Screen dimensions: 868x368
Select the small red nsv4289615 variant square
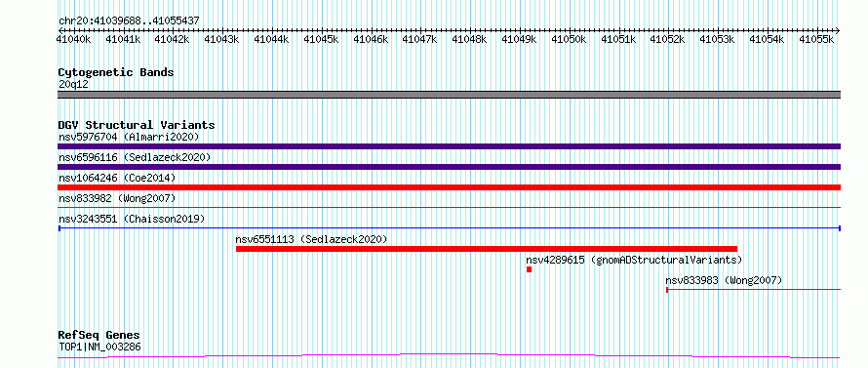coord(530,269)
